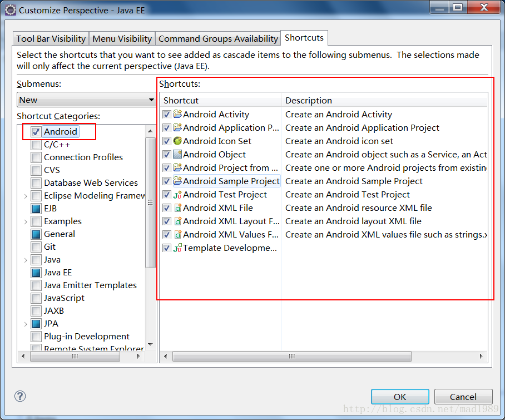
Task: Uncheck the Android XML File checkbox
Action: point(166,208)
